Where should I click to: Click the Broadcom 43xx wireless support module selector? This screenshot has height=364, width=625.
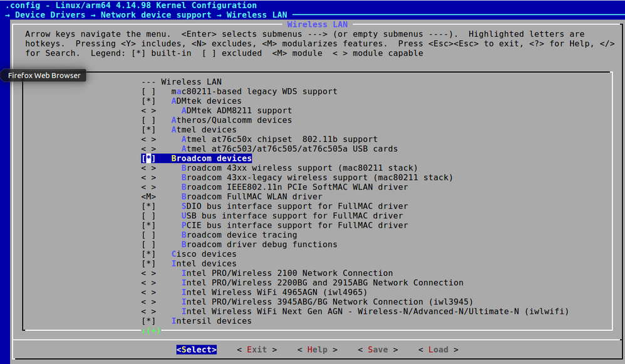(148, 168)
